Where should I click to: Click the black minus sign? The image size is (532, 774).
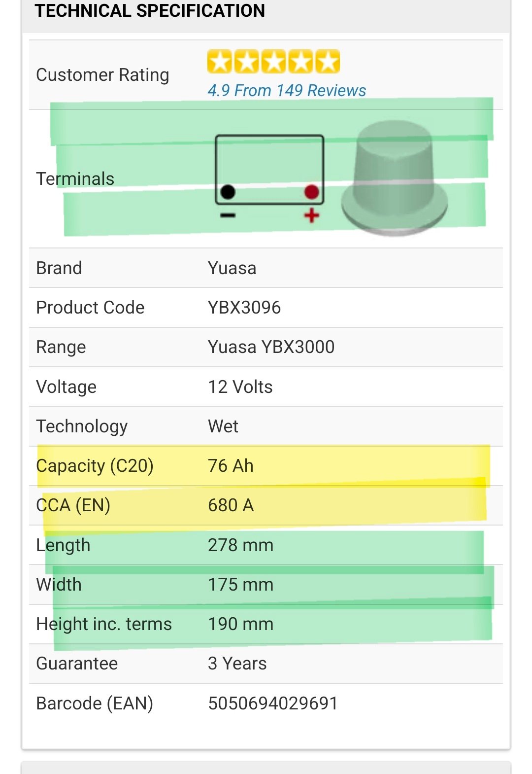point(228,215)
